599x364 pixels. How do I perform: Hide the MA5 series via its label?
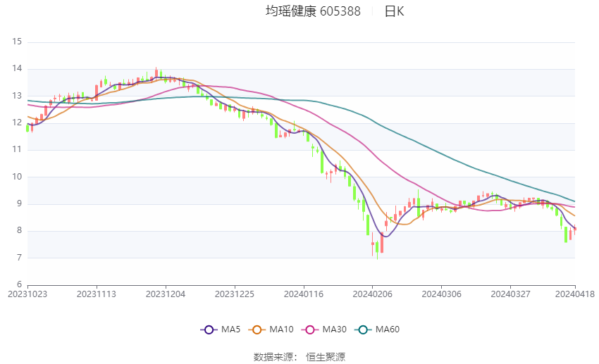[x=230, y=330]
